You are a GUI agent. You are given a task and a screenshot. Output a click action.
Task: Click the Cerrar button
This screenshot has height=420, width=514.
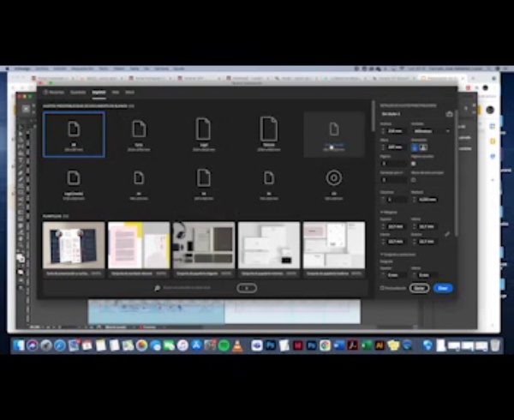[x=419, y=288]
